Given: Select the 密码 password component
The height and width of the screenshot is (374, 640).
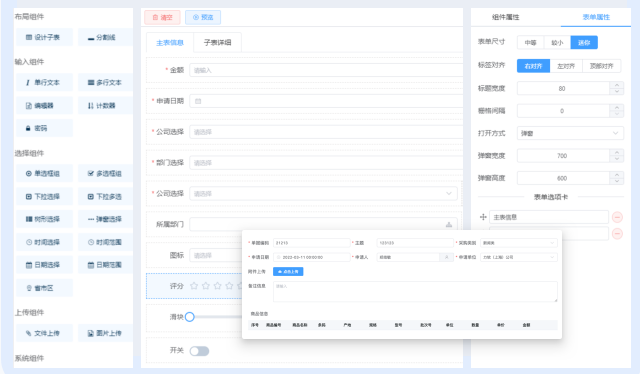Looking at the screenshot, I should 44,128.
